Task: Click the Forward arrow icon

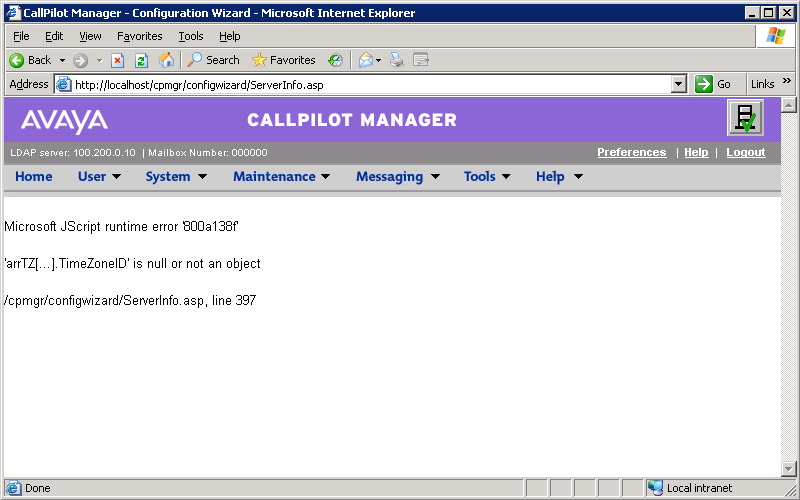Action: 80,61
